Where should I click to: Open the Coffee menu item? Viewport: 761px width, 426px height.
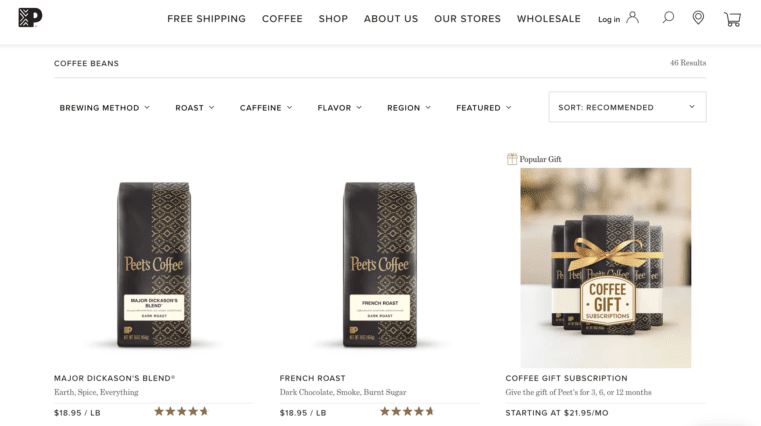pos(282,19)
